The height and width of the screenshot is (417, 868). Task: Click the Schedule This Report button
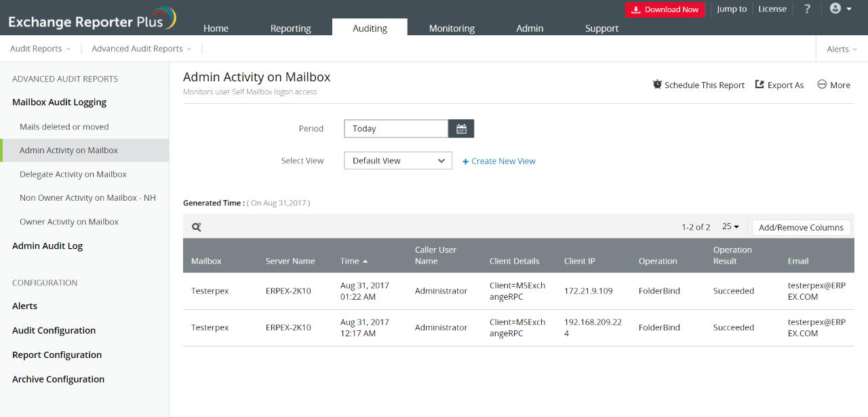point(698,85)
